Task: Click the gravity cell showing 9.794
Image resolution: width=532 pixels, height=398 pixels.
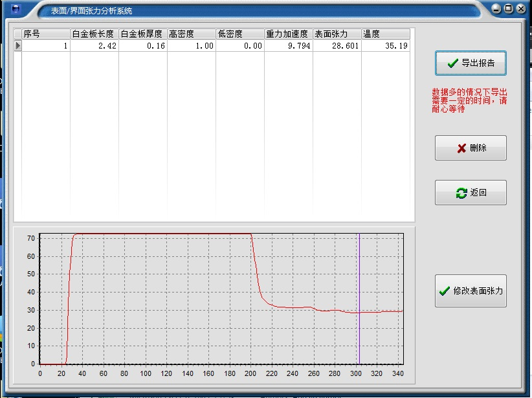Action: (288, 46)
